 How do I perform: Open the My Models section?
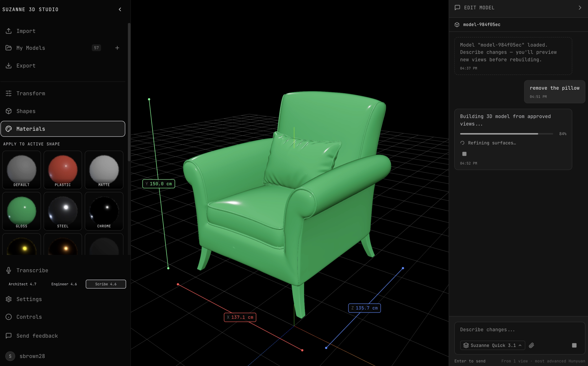coord(31,48)
